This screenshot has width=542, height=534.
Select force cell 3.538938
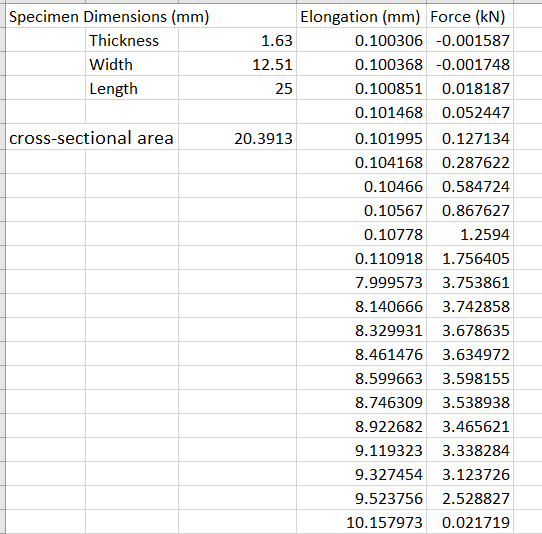(x=470, y=402)
